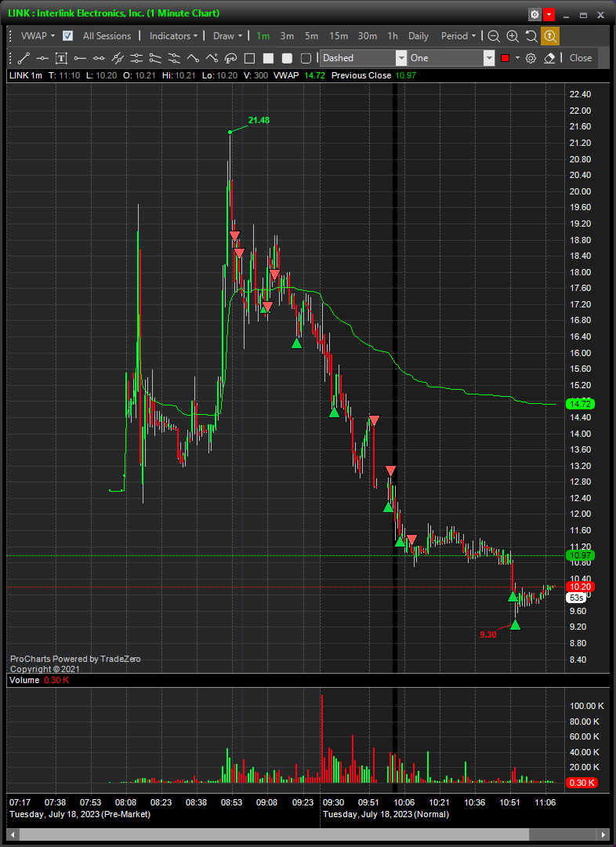Open the VWAP dropdown menu
The height and width of the screenshot is (847, 616).
coord(38,35)
